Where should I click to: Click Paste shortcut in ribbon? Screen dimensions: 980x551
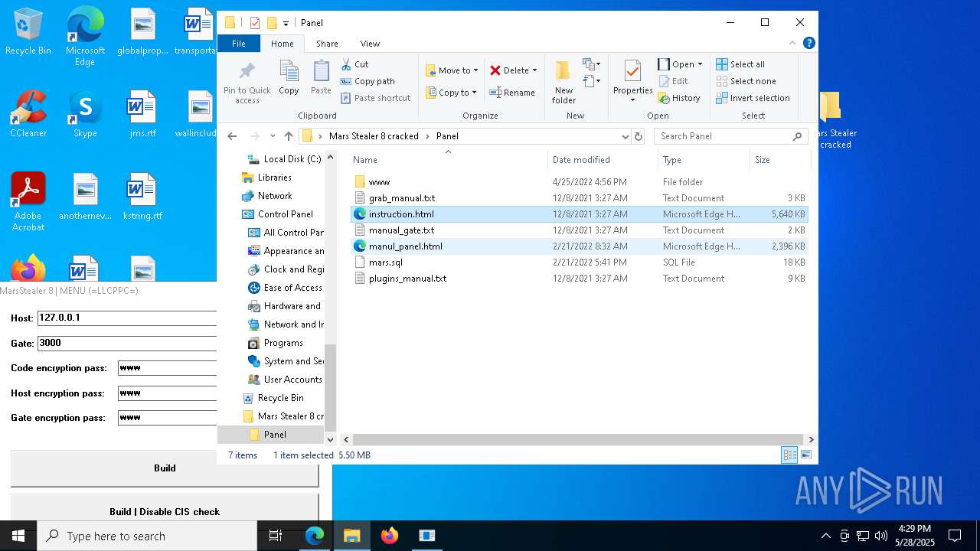[x=375, y=98]
